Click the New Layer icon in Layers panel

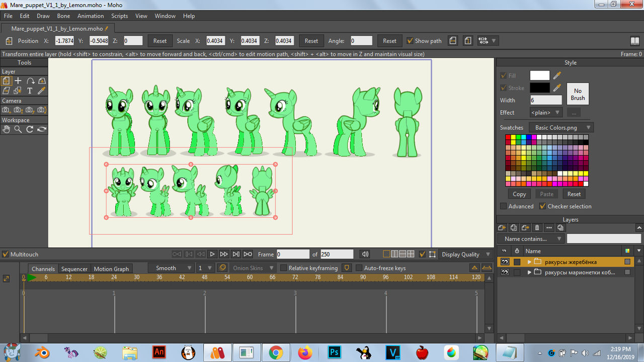pos(502,228)
